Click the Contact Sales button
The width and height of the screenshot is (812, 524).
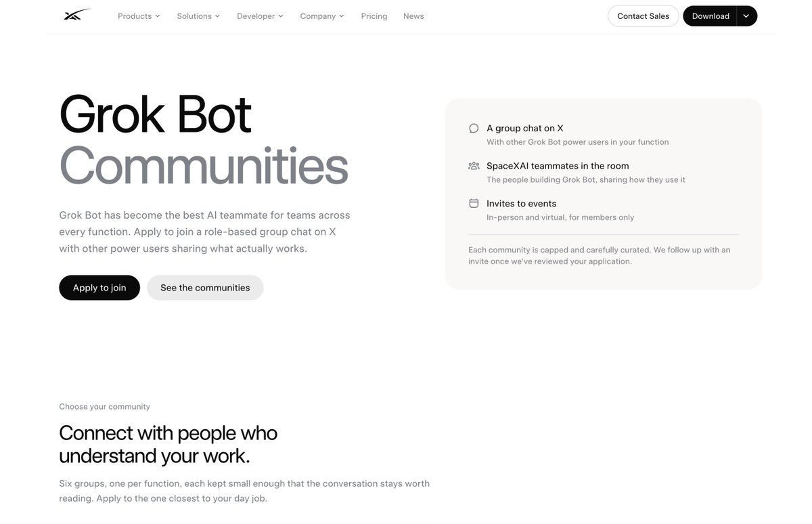(x=643, y=16)
